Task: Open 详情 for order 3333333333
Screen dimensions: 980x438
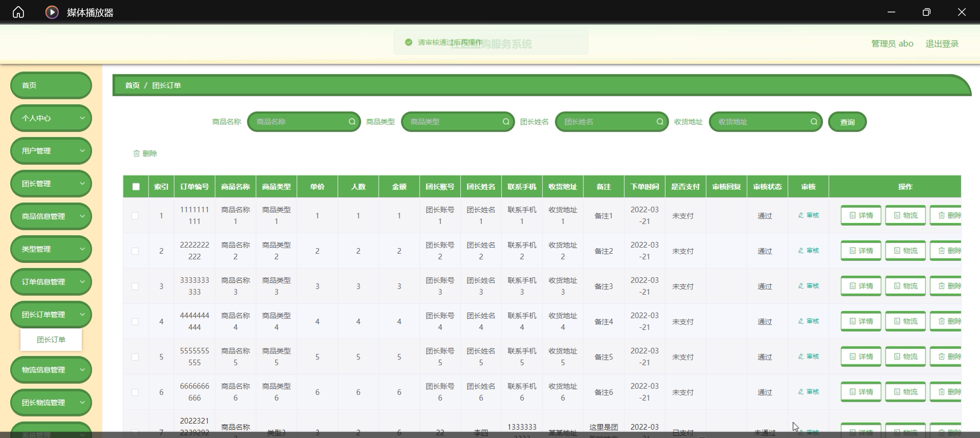Action: point(861,286)
